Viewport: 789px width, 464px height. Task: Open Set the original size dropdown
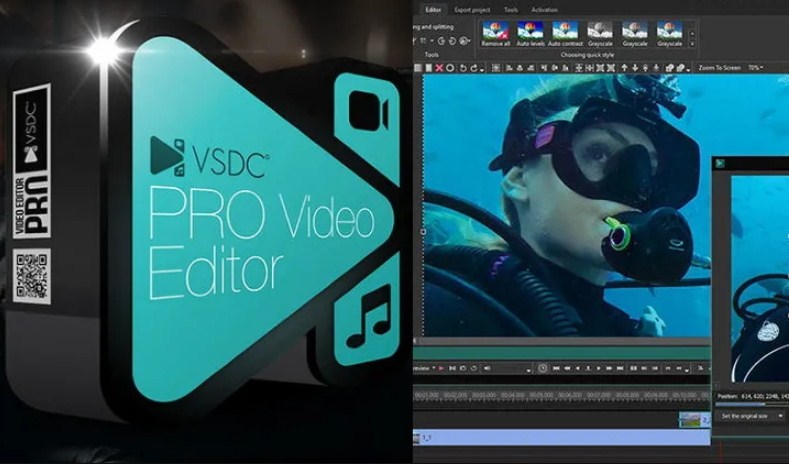coord(752,416)
